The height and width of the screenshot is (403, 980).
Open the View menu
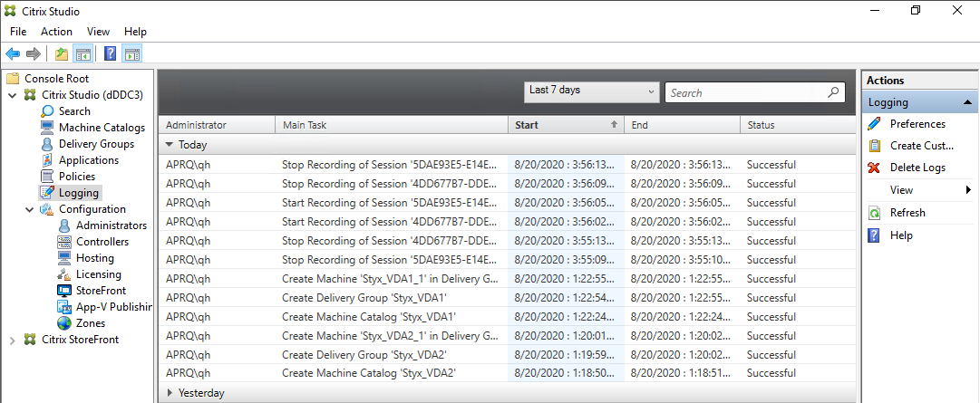(98, 32)
